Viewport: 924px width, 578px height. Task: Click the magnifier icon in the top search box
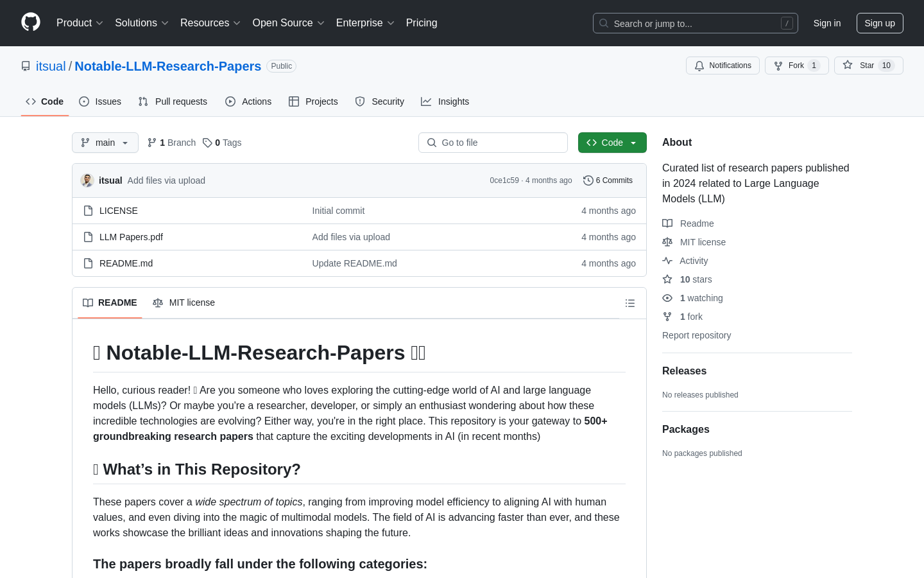pos(604,23)
